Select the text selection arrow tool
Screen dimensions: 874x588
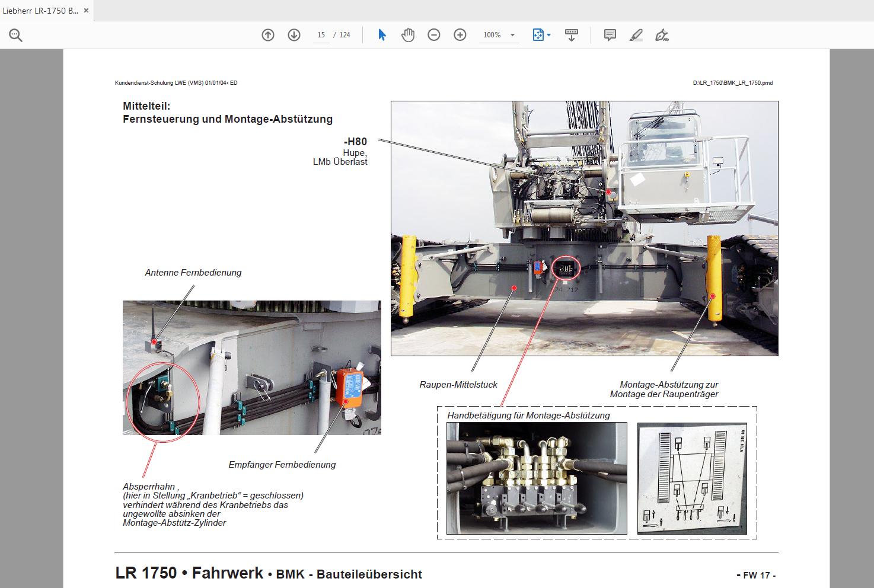tap(382, 34)
